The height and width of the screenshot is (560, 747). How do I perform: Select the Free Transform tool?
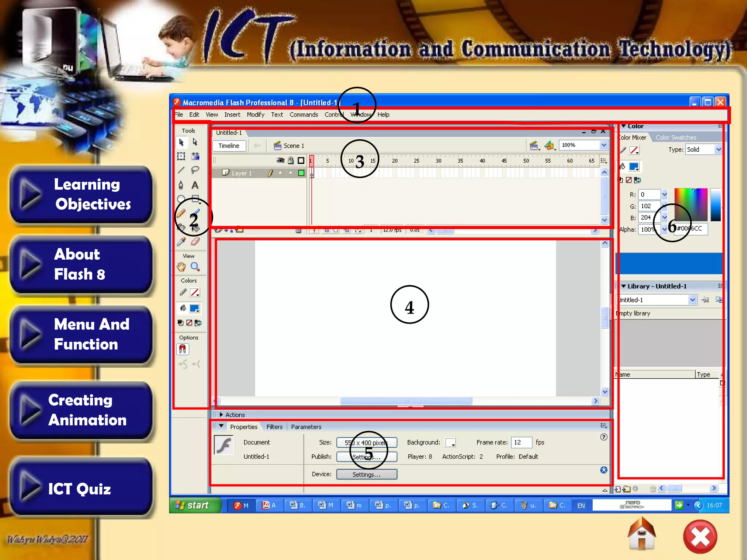click(x=181, y=156)
